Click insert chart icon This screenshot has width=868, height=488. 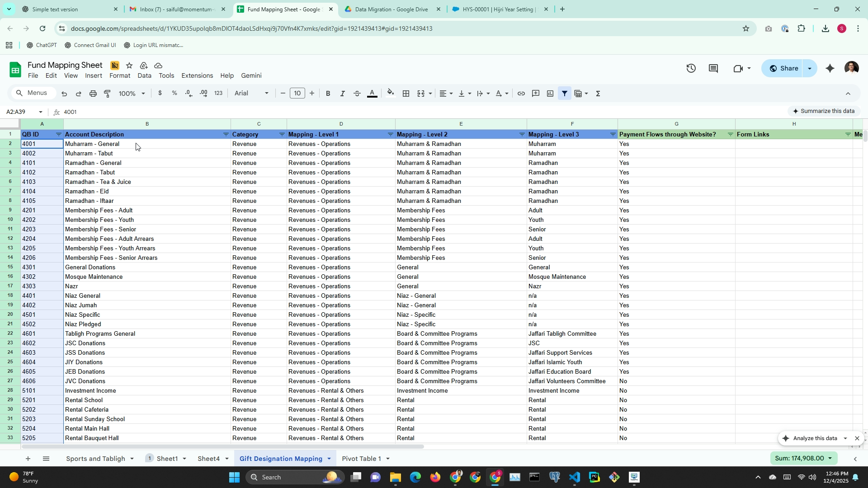click(550, 94)
